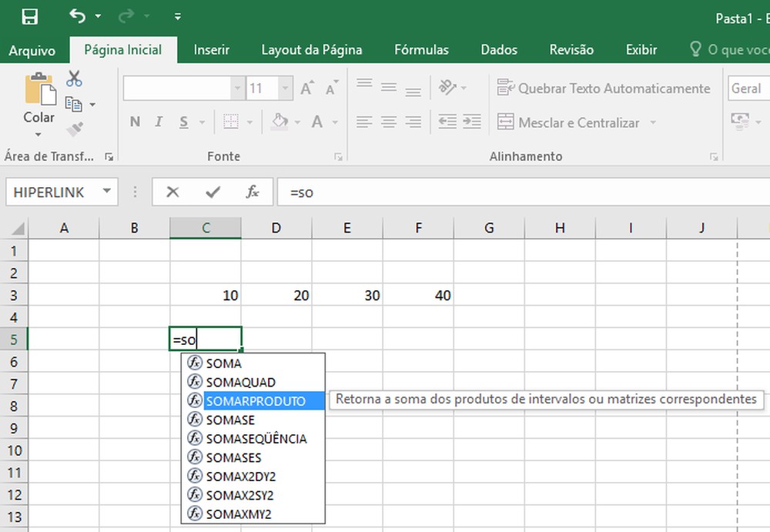Toggle bold with the N button
Screen dimensions: 770x532
(x=134, y=122)
